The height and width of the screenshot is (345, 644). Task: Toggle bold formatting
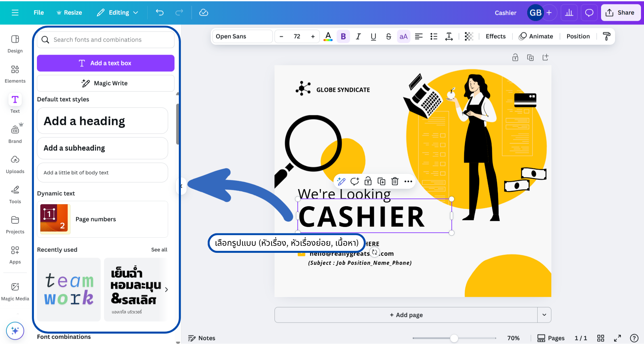(343, 36)
